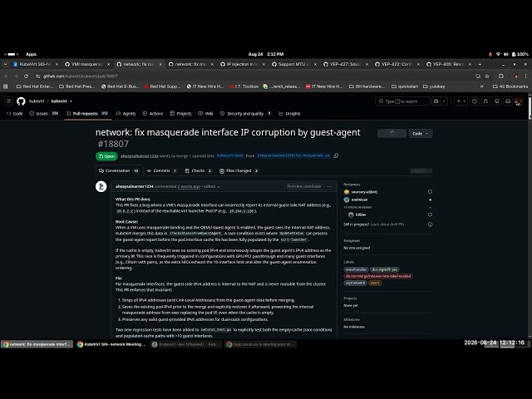Click the browser address bar URL
The height and width of the screenshot is (399, 532).
point(81,76)
